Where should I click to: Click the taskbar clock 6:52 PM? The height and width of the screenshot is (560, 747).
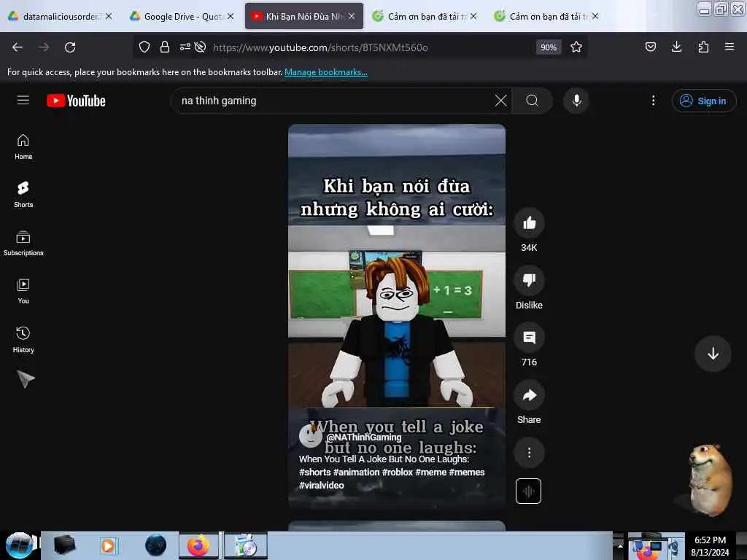(x=710, y=545)
